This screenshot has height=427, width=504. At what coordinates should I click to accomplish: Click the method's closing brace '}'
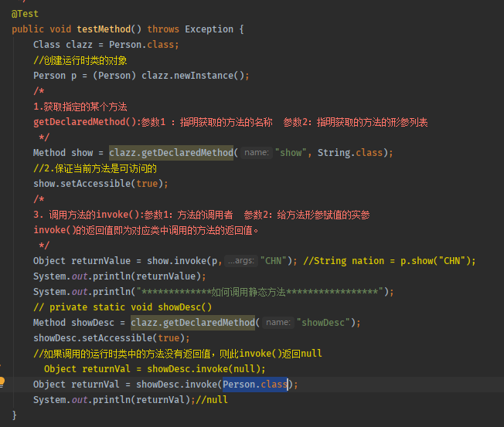click(x=14, y=415)
